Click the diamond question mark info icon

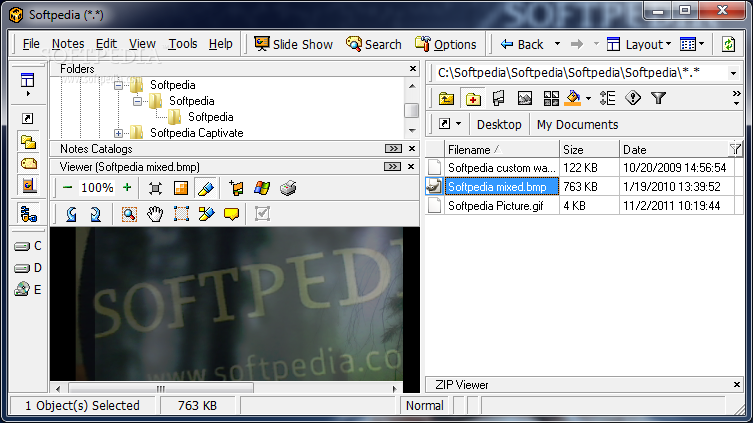coord(633,98)
